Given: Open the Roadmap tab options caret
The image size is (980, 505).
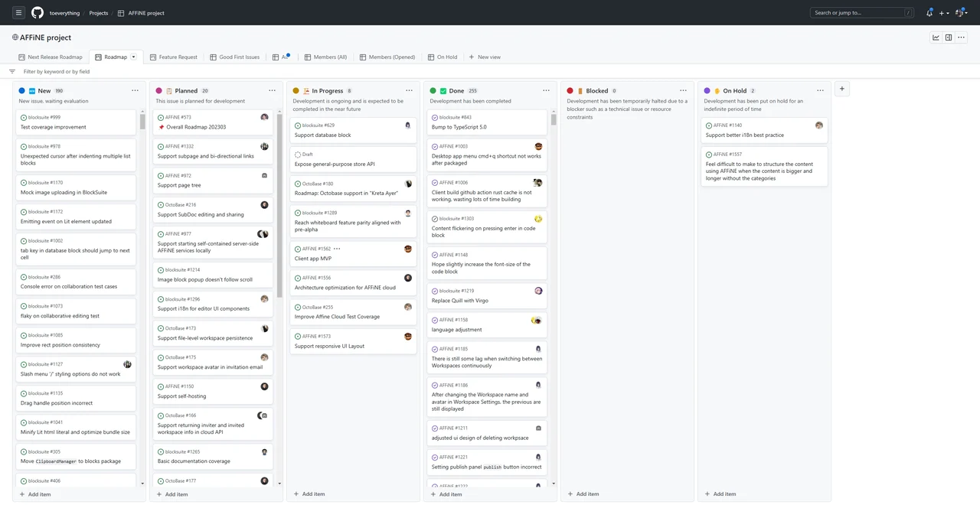Looking at the screenshot, I should coord(134,57).
